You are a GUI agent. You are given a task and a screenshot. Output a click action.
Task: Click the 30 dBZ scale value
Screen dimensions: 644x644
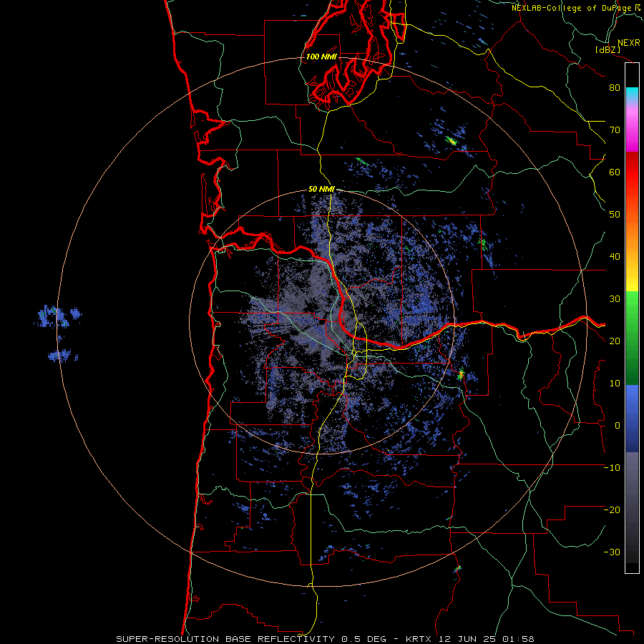click(615, 298)
